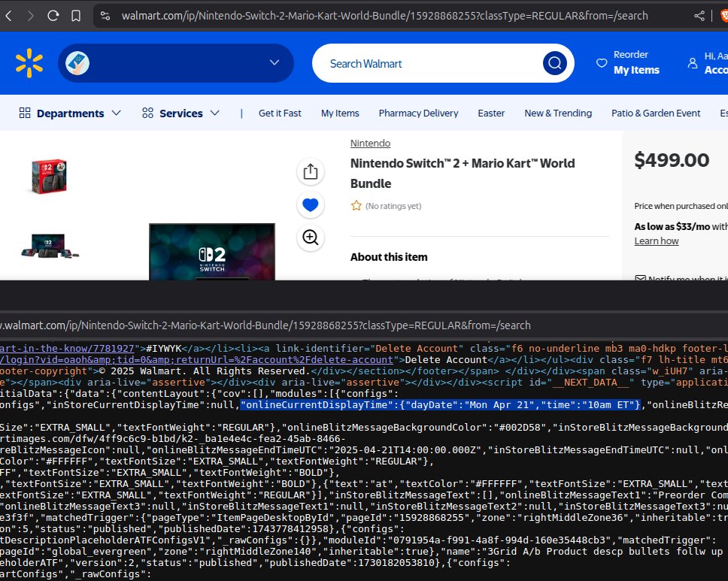Click the $499.00 price
The height and width of the screenshot is (581, 728).
click(x=672, y=161)
